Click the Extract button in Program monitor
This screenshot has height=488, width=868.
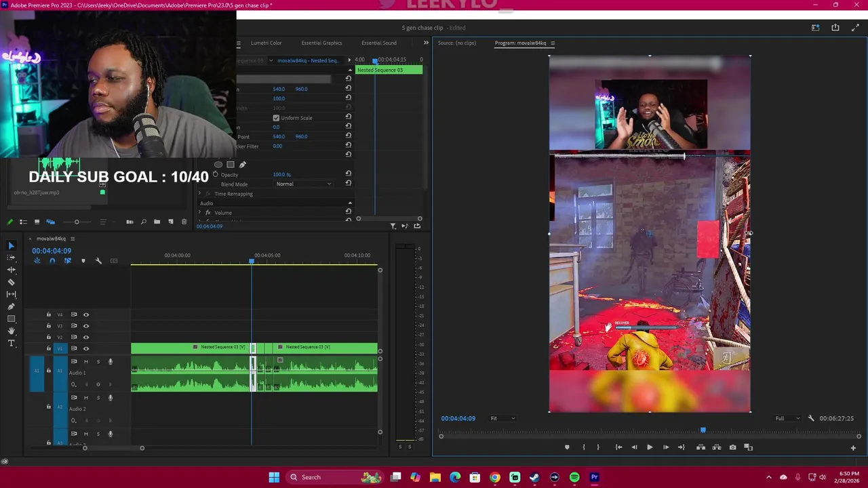pyautogui.click(x=717, y=447)
